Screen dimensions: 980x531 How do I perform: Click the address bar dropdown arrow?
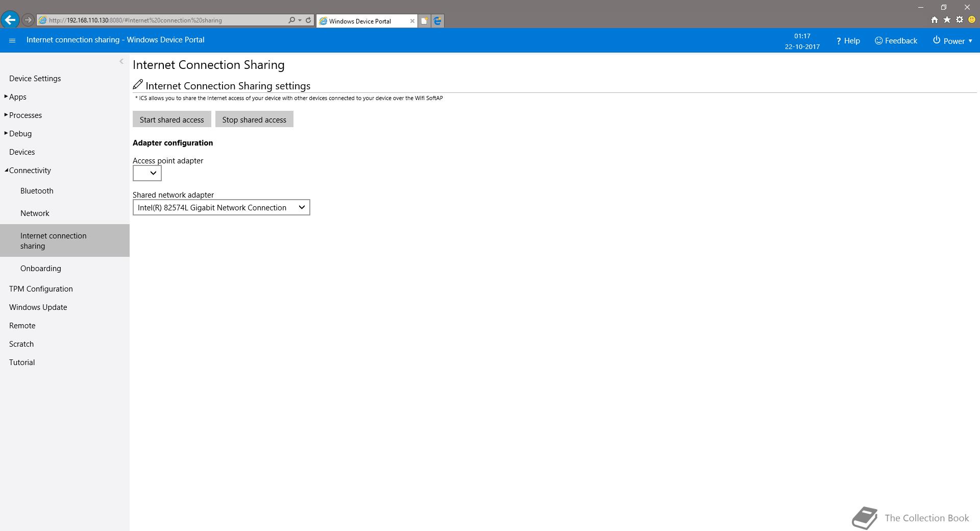point(300,20)
